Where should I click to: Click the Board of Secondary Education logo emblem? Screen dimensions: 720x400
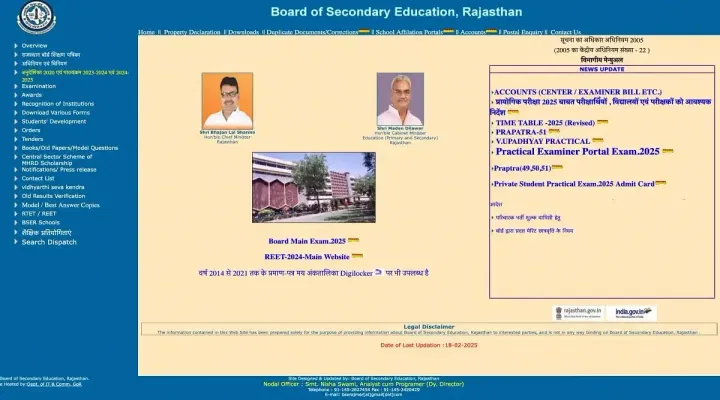(x=36, y=17)
